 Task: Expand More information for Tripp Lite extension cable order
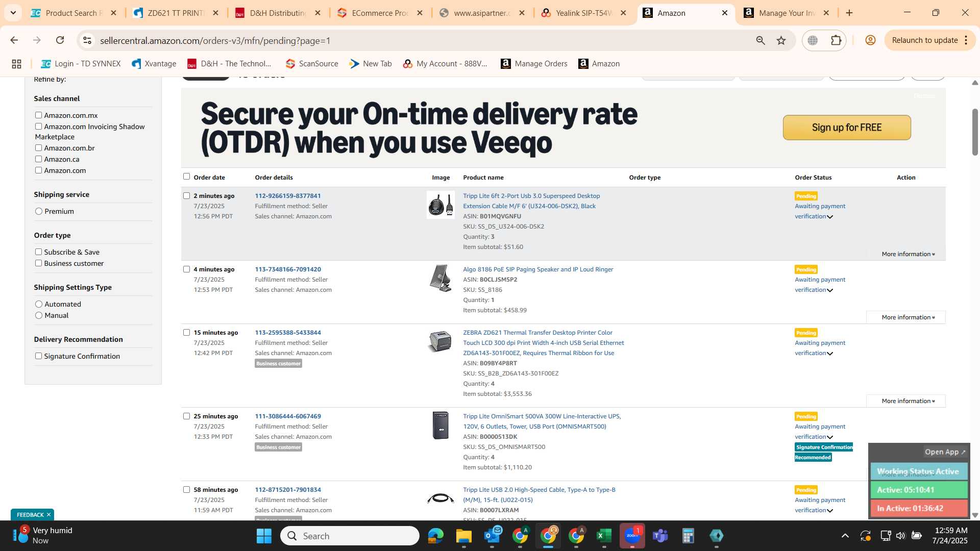908,254
